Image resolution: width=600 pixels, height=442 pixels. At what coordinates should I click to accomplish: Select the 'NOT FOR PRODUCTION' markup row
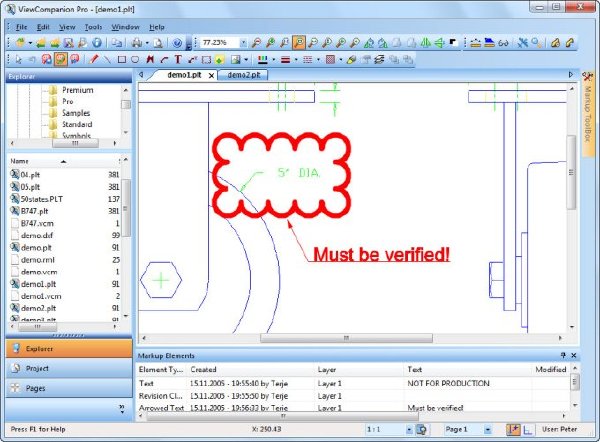(354, 383)
